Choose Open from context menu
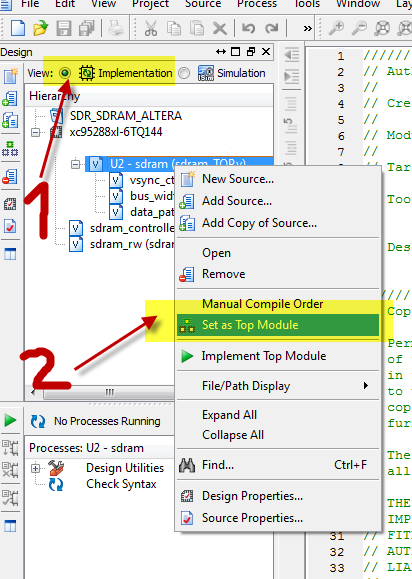Screen dimensions: 412x579 [x=278, y=253]
